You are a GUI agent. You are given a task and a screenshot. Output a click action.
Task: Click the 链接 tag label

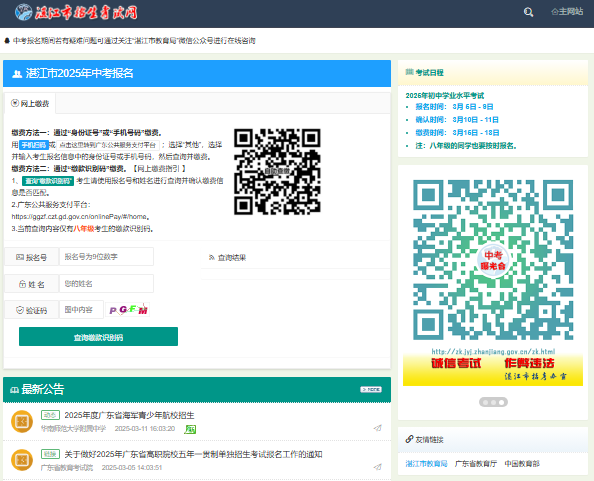click(50, 454)
